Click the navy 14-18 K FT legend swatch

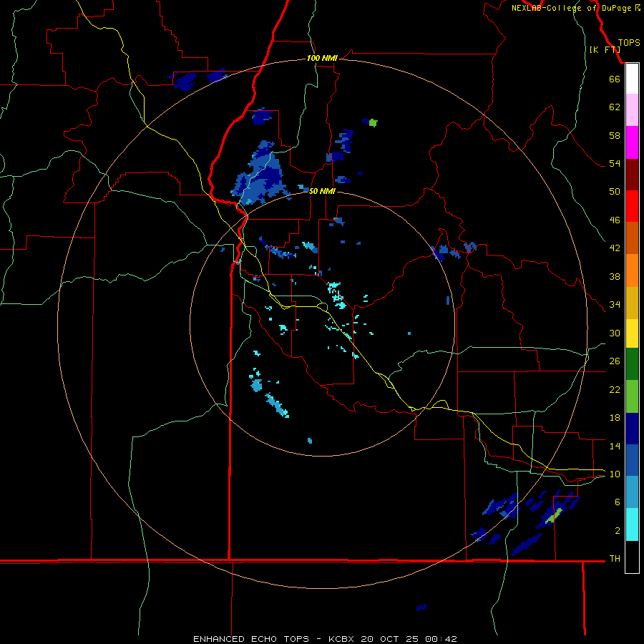point(632,429)
